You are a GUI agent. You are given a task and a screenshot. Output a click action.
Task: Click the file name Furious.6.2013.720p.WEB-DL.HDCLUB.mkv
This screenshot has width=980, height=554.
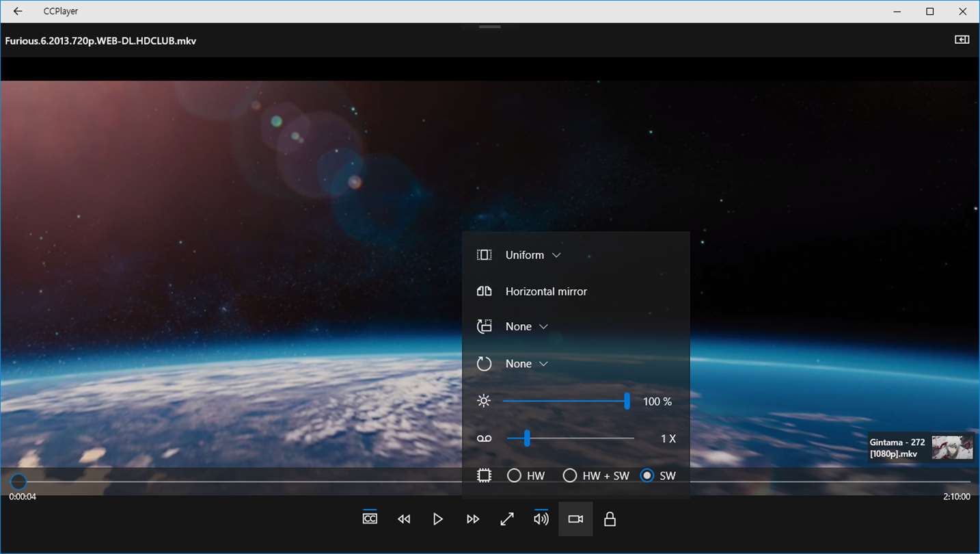click(100, 41)
